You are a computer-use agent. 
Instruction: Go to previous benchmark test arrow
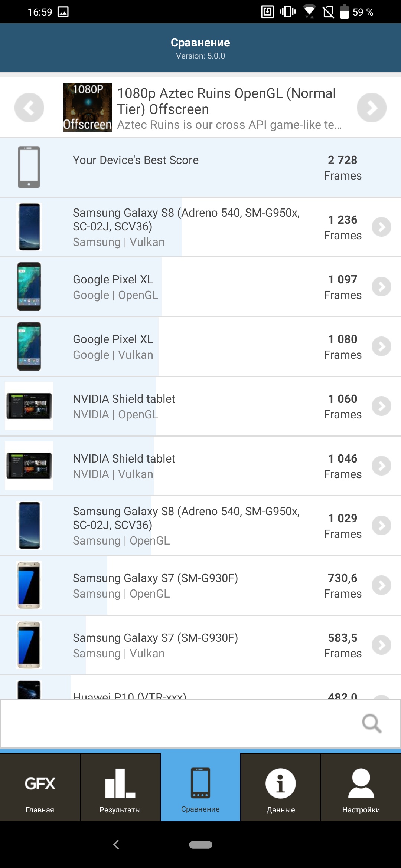click(x=29, y=108)
